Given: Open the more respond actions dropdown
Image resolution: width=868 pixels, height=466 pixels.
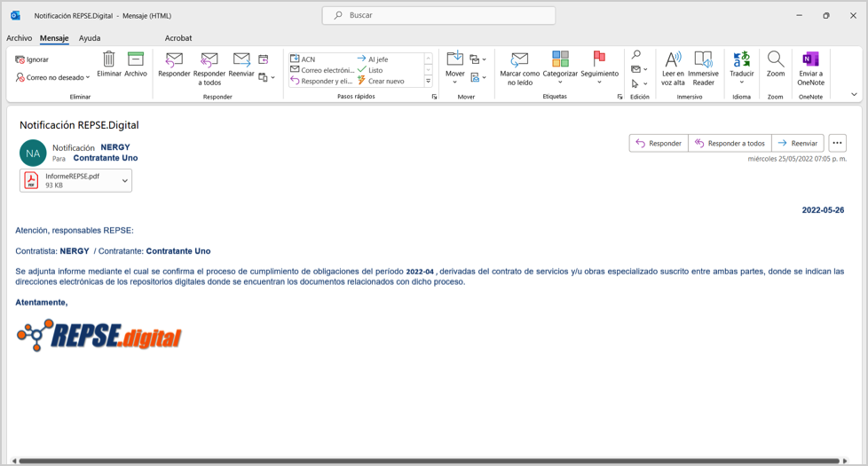Looking at the screenshot, I should (x=267, y=77).
